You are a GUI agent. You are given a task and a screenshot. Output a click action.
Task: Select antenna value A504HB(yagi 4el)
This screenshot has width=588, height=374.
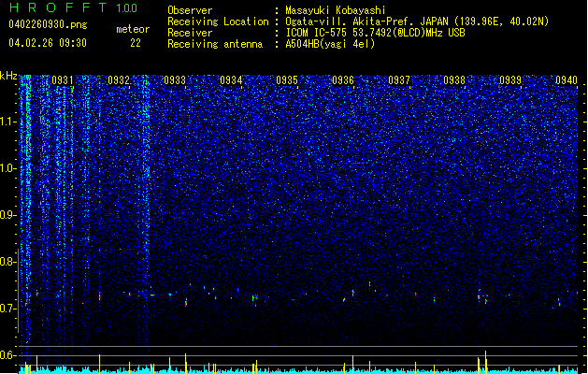pyautogui.click(x=330, y=44)
